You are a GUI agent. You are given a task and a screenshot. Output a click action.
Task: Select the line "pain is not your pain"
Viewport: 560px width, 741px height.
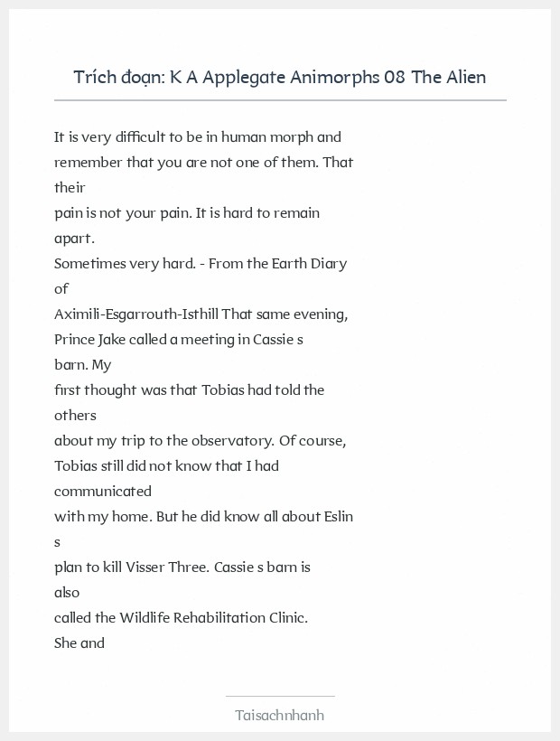[x=187, y=213]
